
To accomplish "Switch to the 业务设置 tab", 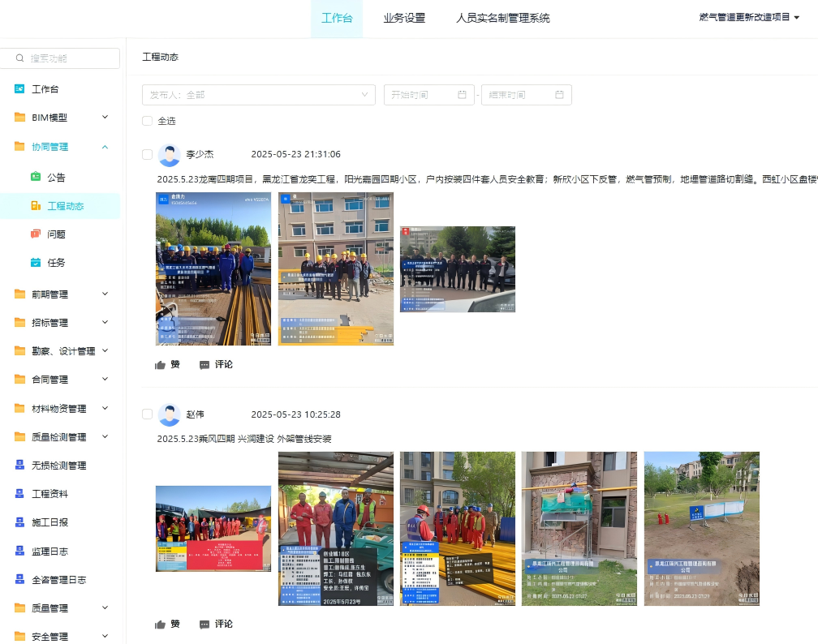I will pos(404,18).
